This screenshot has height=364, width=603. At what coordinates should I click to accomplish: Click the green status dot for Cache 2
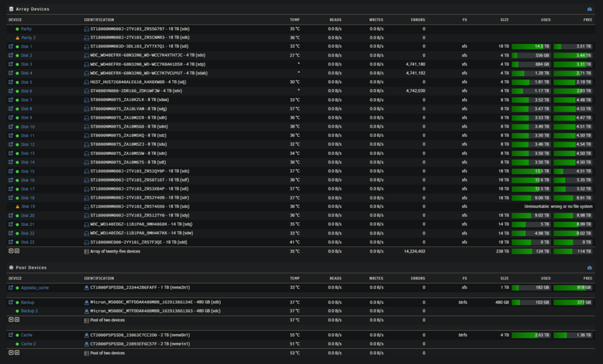pos(17,344)
